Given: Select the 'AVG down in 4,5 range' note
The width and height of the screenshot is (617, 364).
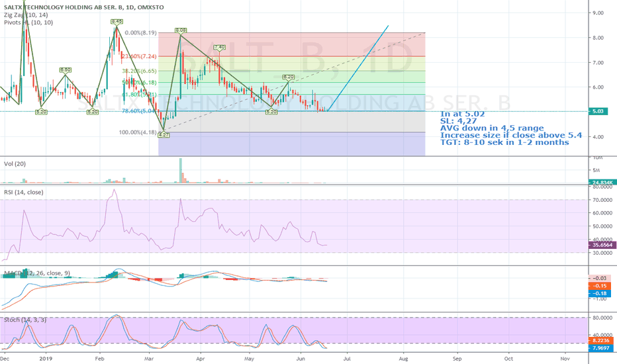Looking at the screenshot, I should click(492, 128).
